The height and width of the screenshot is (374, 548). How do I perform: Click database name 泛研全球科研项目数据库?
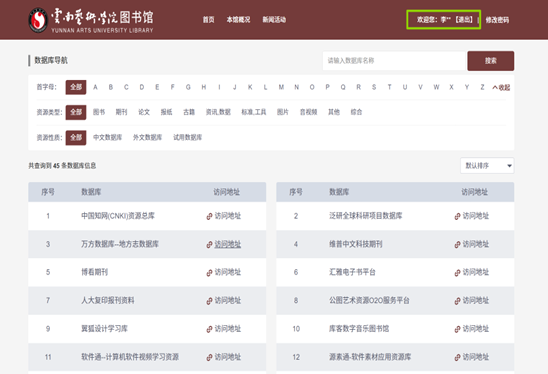366,216
